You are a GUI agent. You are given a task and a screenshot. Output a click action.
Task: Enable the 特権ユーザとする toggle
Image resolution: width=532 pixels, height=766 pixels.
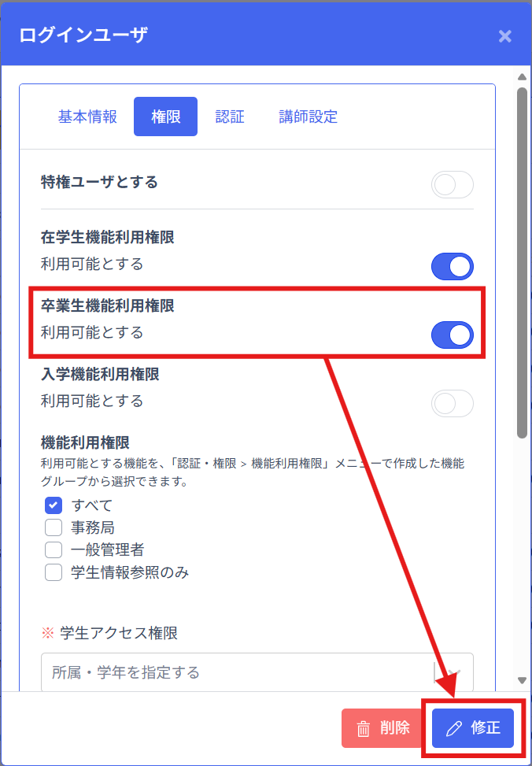[x=453, y=185]
